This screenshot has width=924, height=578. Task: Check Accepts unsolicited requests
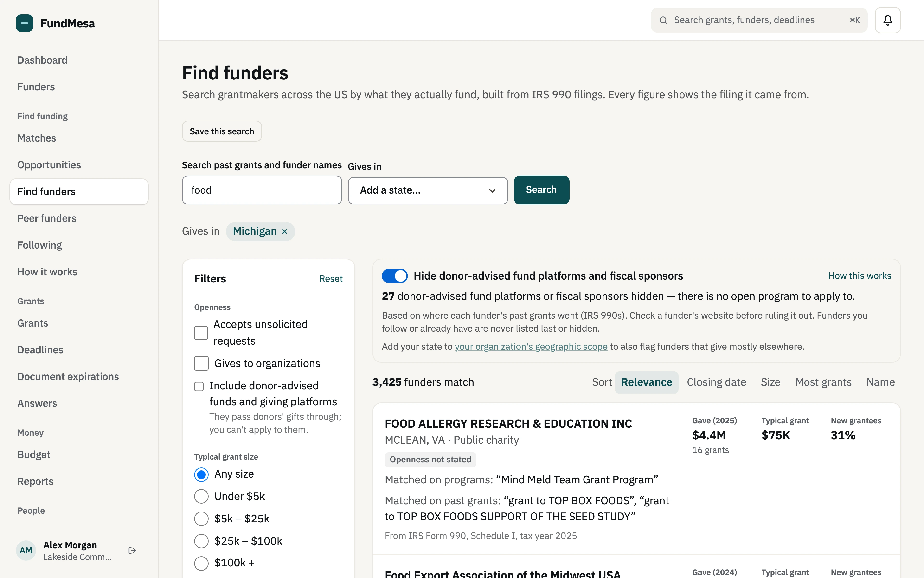tap(201, 333)
